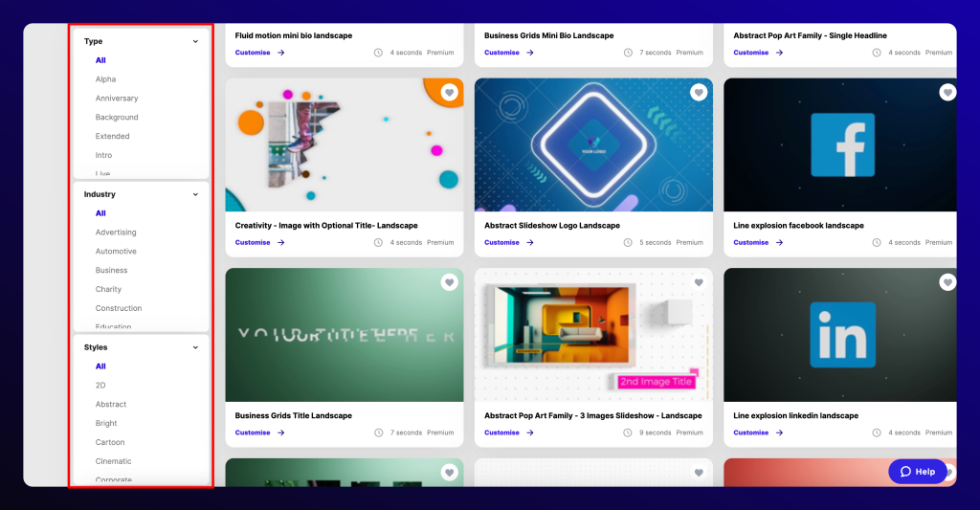Collapse the Industry filter section

(x=195, y=194)
